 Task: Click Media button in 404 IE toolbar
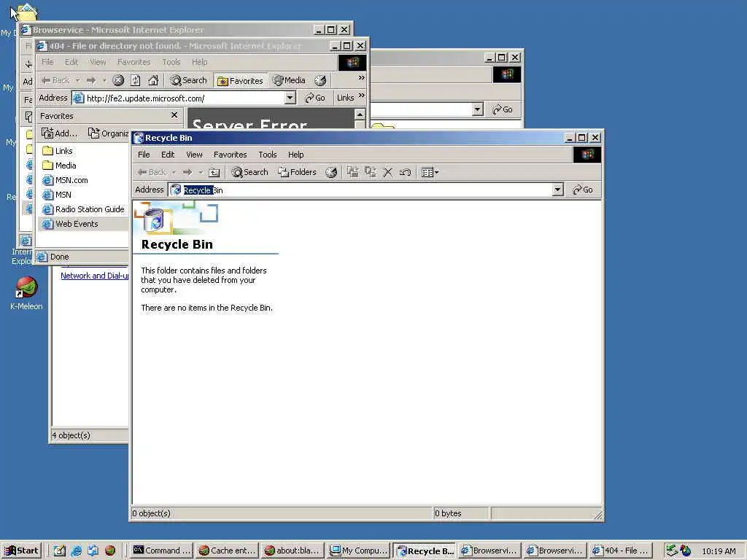tap(289, 80)
